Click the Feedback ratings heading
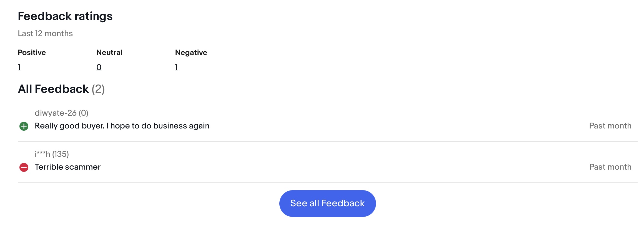Image resolution: width=644 pixels, height=228 pixels. click(x=65, y=16)
